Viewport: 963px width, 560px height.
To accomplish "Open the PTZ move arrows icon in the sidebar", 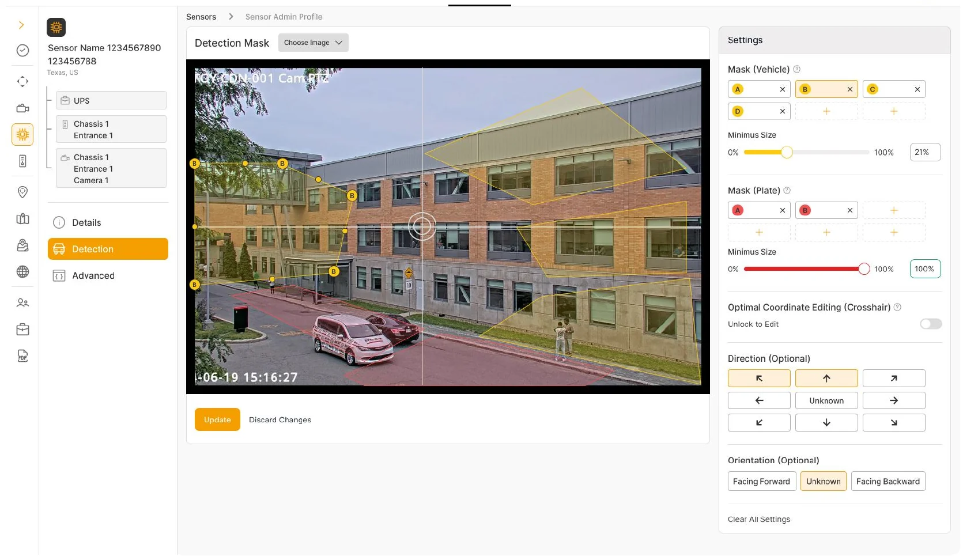I will pos(22,81).
